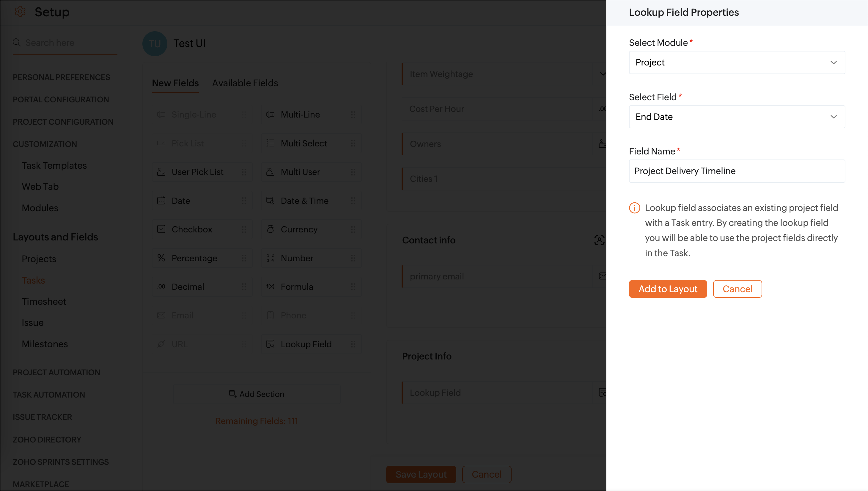
Task: Click the Date & Time field icon
Action: (270, 201)
